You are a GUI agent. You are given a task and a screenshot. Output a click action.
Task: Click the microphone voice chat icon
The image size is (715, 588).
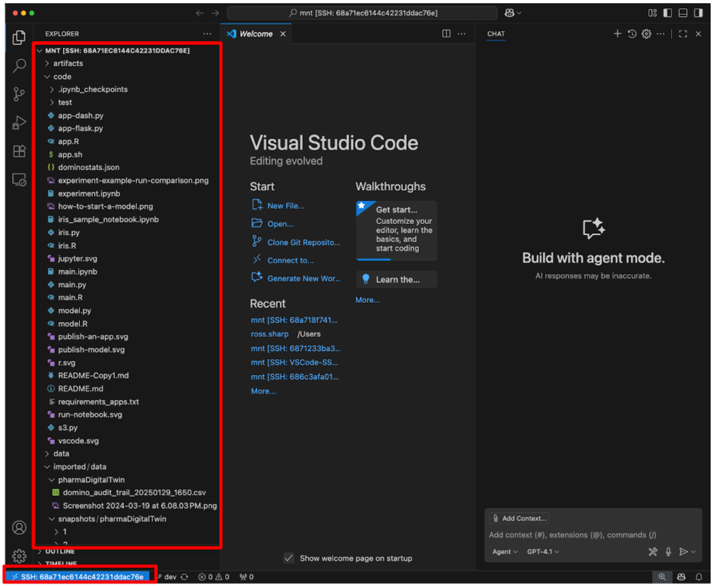tap(668, 552)
